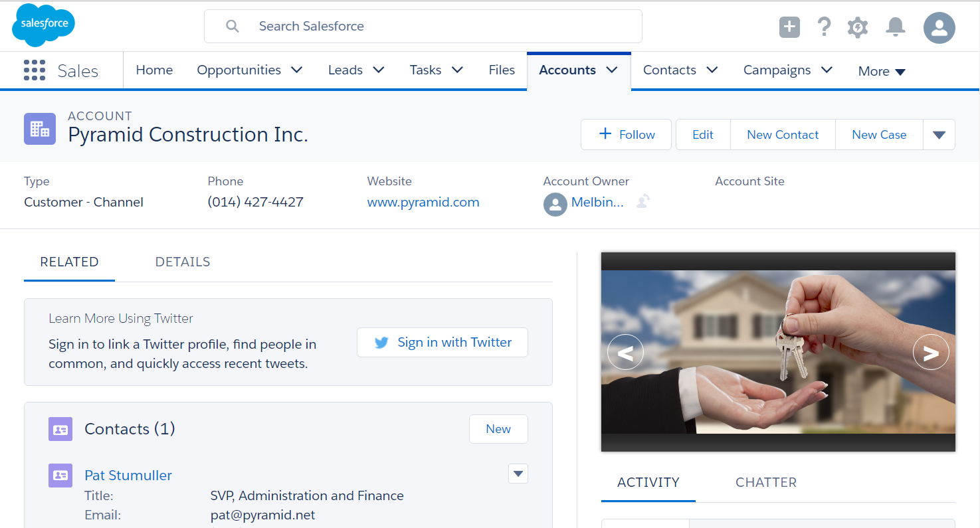
Task: Click the Pyramid Construction Inc. account name
Action: click(x=188, y=135)
